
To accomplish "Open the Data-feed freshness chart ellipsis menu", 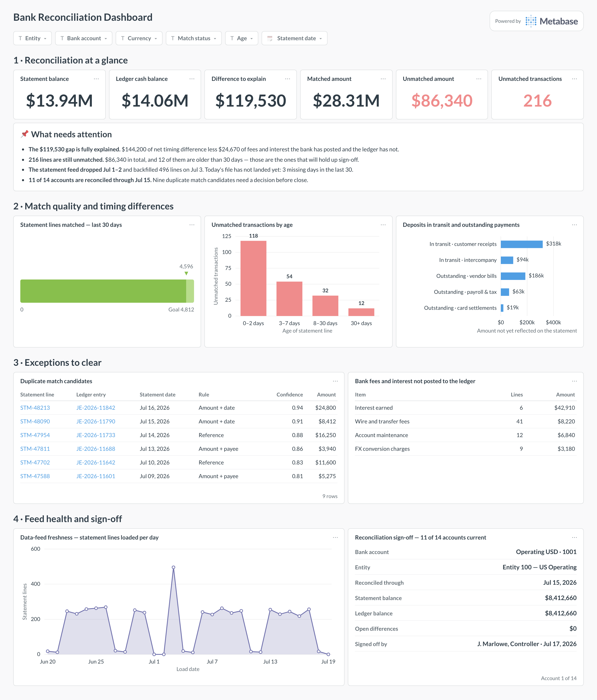I will tap(335, 537).
